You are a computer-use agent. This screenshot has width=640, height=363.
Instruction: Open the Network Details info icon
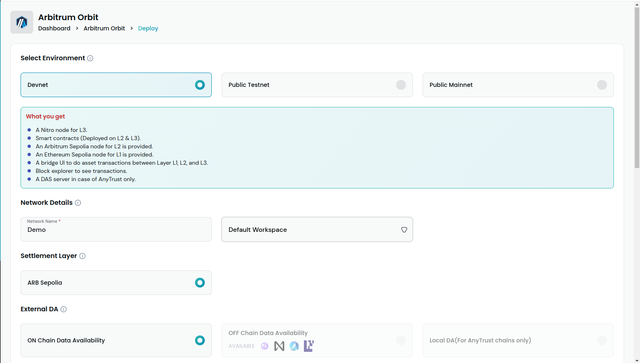78,203
